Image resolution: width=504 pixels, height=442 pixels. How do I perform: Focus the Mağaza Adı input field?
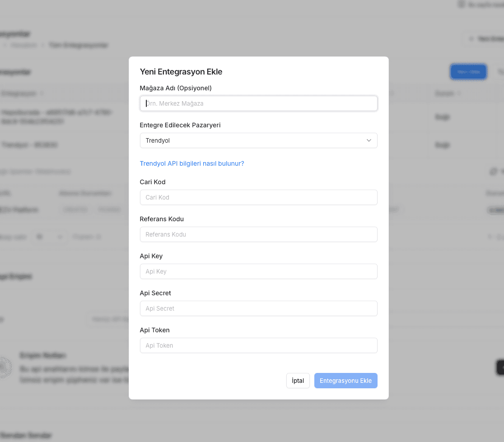258,103
